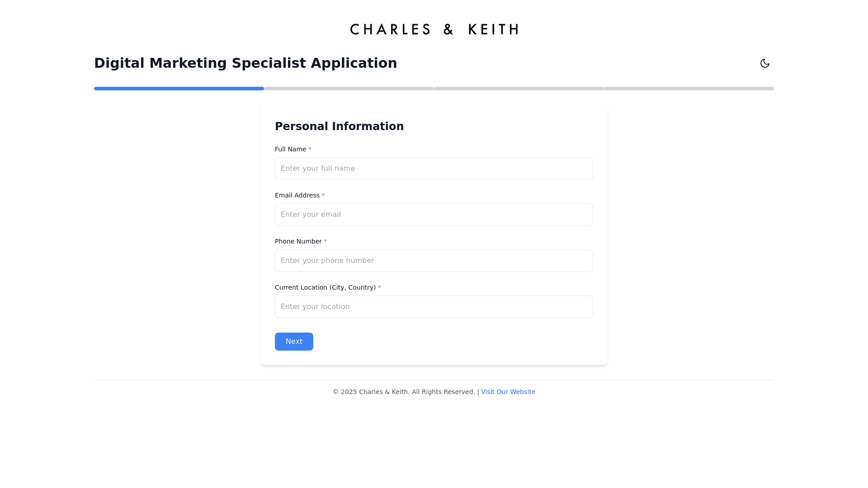
Task: Click the Full Name label
Action: (290, 149)
